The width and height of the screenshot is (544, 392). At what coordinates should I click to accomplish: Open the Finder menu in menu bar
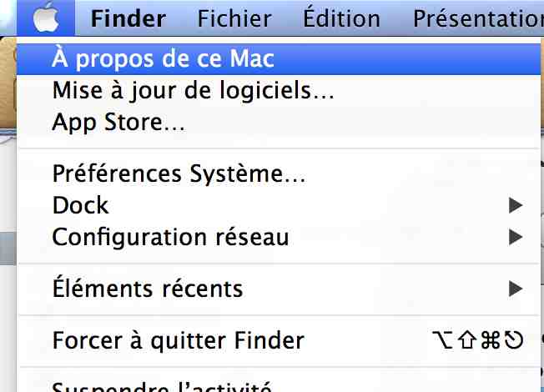[128, 18]
